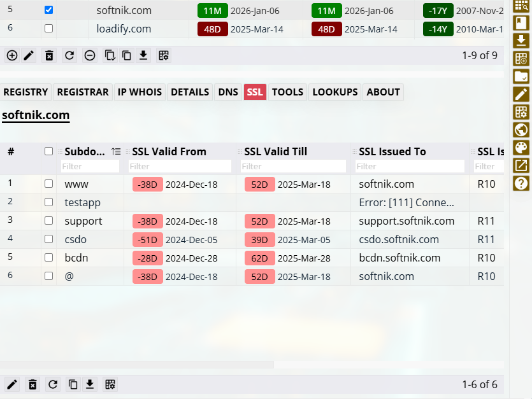Edit subdomain using lower pencil icon
Viewport: 532px width, 399px height.
[x=12, y=384]
